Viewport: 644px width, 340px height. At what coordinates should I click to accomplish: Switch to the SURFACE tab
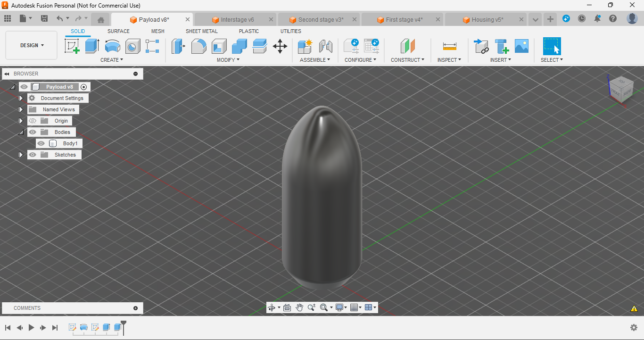coord(118,31)
